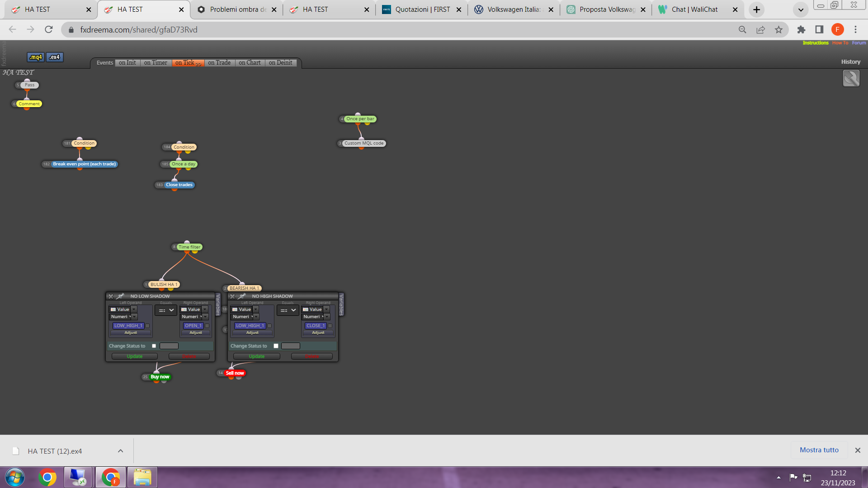Share this page from address bar
The image size is (868, 488).
pos(760,30)
